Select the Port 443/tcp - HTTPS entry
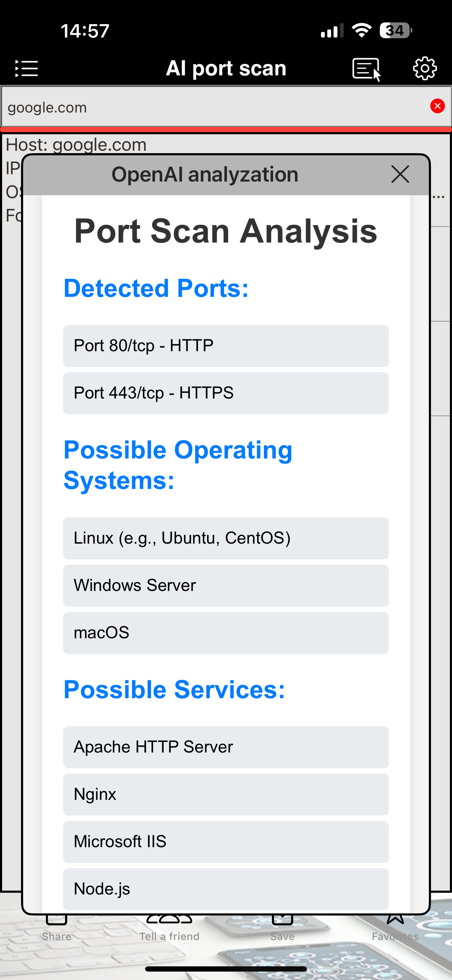452x980 pixels. 226,393
